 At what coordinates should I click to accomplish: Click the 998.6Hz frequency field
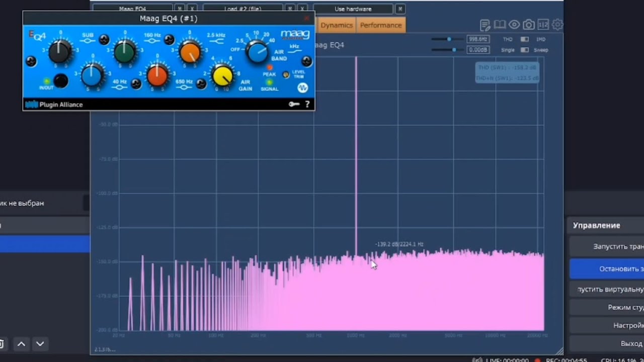click(x=478, y=39)
